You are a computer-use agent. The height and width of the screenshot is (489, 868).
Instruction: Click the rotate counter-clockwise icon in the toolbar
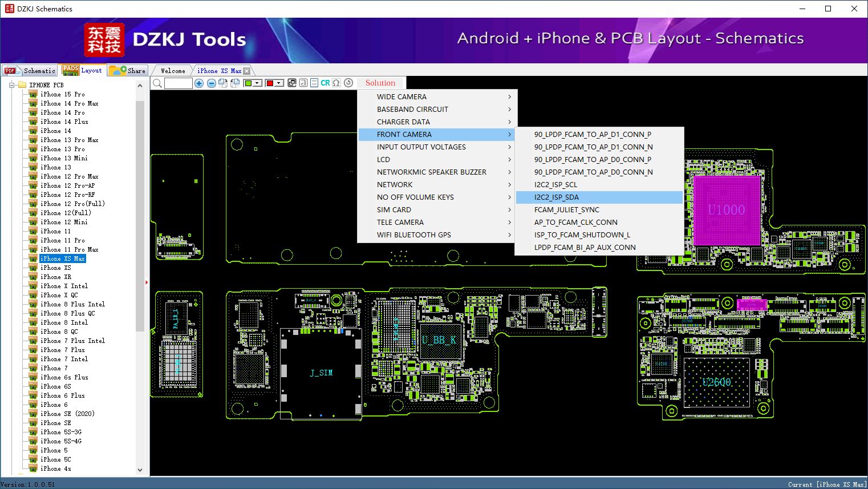click(234, 83)
